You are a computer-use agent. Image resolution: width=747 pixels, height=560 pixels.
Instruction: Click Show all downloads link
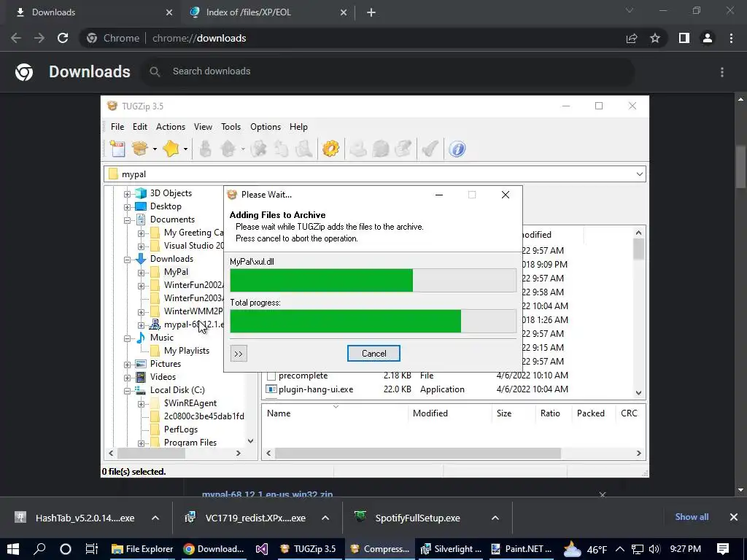[692, 517]
